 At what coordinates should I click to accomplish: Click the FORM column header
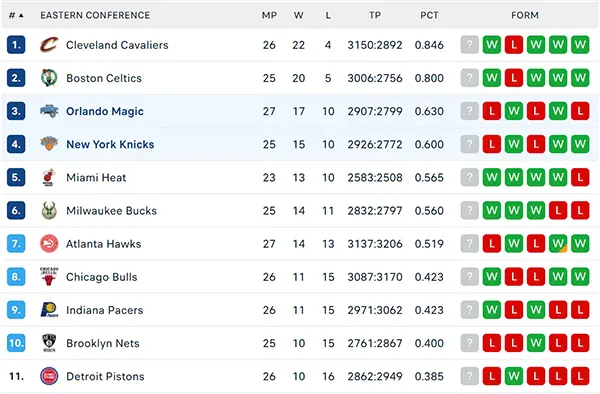(525, 15)
